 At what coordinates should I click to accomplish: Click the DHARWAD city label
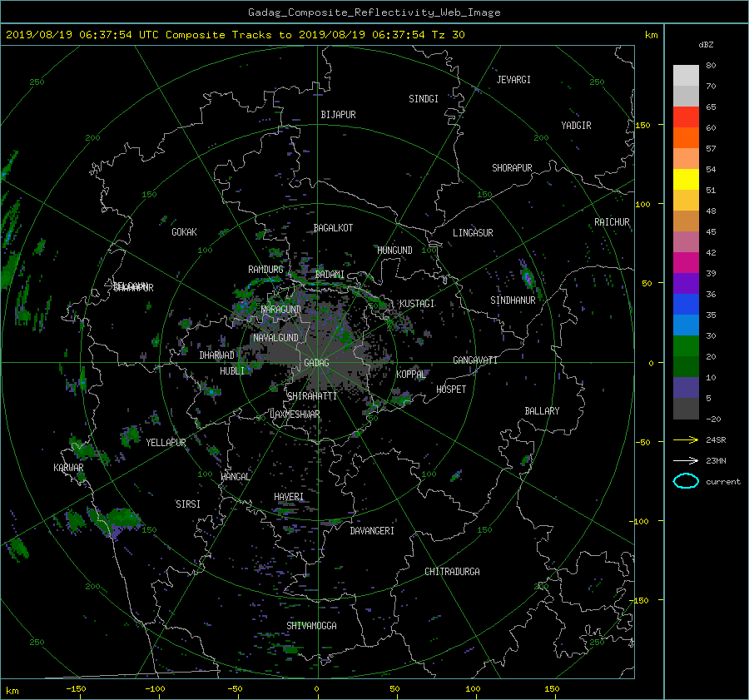[216, 355]
